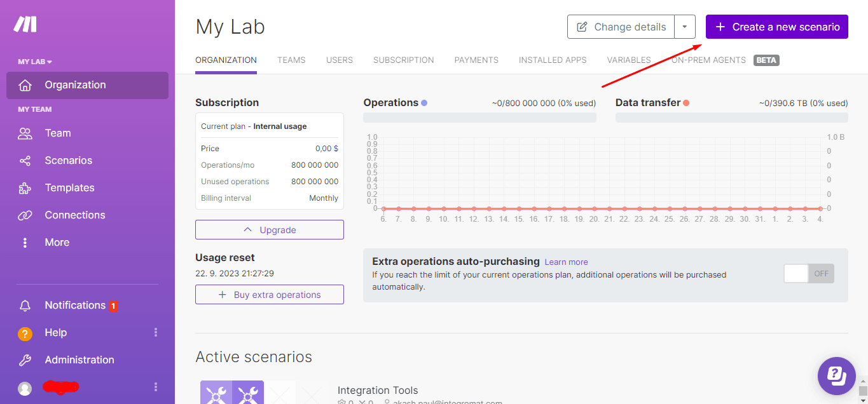
Task: Follow the Learn more link
Action: click(x=566, y=262)
